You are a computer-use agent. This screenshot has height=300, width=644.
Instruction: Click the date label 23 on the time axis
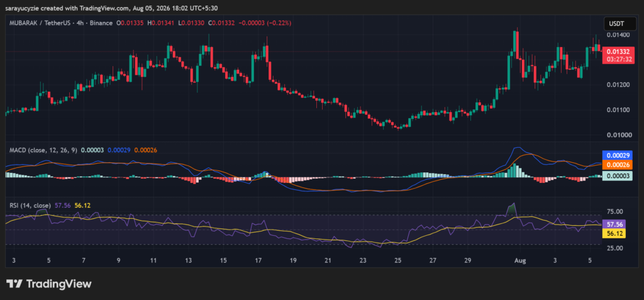363,260
